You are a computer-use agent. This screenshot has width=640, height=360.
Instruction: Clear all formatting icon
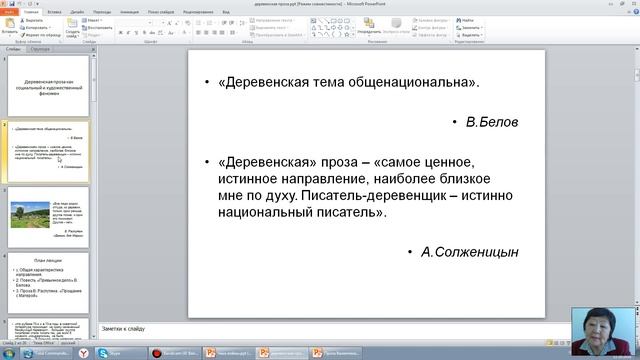pyautogui.click(x=188, y=23)
